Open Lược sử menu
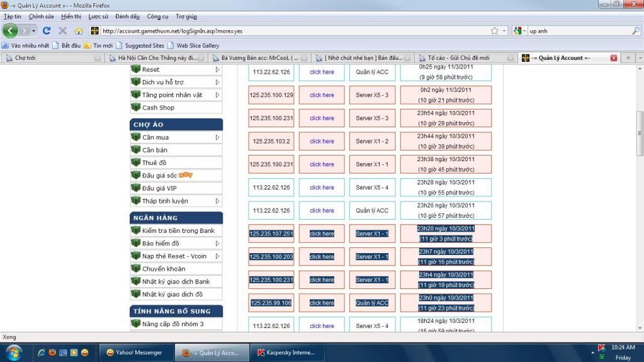This screenshot has width=644, height=362. (98, 16)
